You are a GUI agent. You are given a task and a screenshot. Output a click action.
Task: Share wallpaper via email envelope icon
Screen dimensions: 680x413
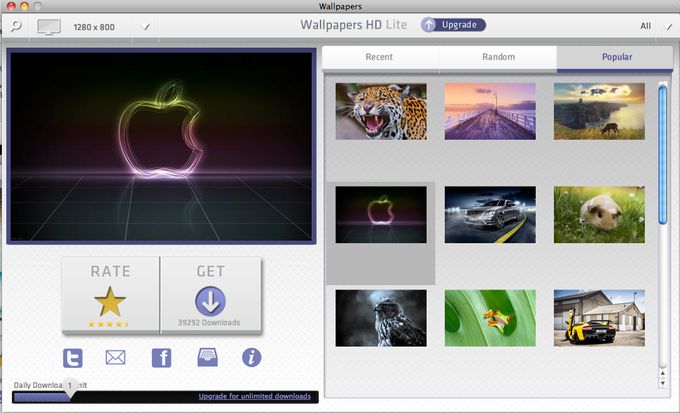[115, 357]
